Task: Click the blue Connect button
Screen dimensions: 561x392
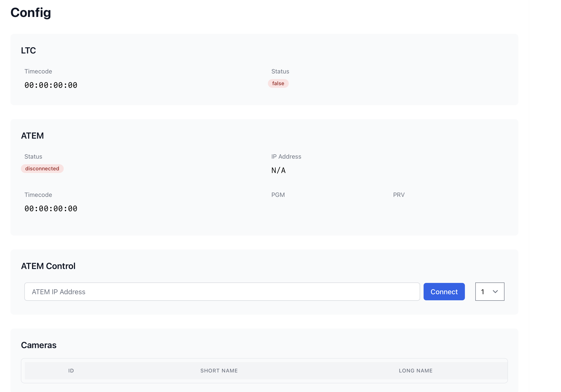Action: click(x=444, y=292)
